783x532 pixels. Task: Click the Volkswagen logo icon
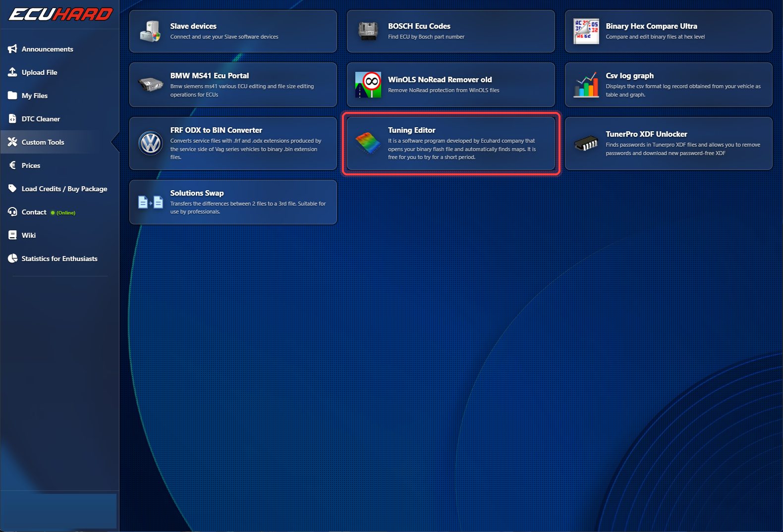(x=150, y=144)
